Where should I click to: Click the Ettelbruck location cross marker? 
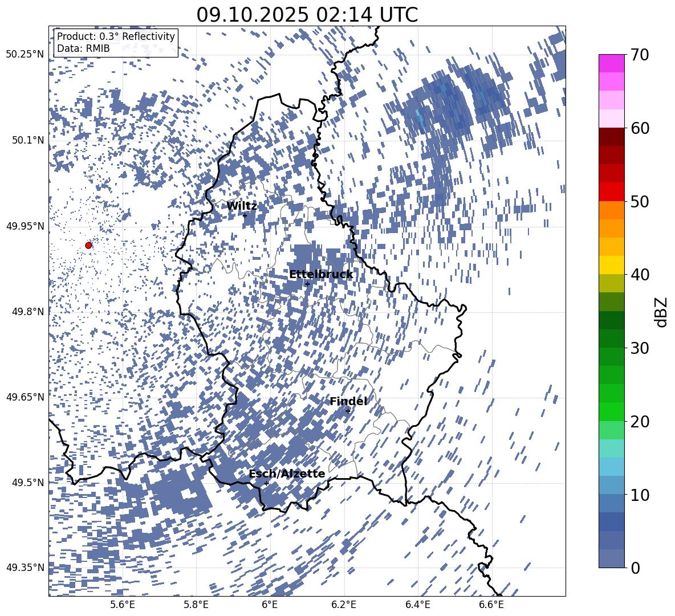[x=307, y=284]
